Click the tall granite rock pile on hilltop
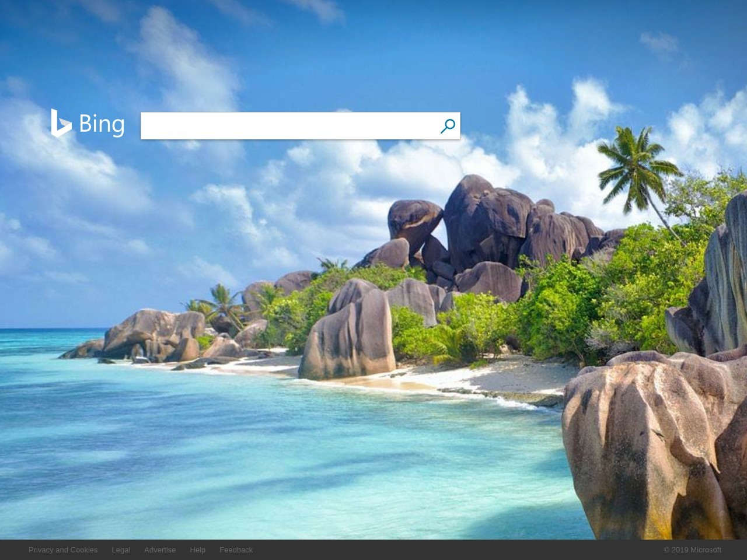This screenshot has width=747, height=560. click(496, 228)
